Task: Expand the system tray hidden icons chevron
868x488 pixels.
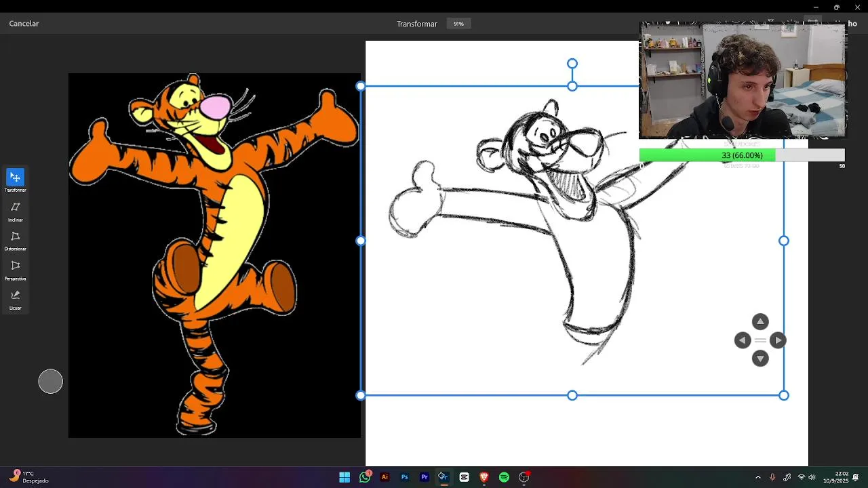Action: [758, 477]
